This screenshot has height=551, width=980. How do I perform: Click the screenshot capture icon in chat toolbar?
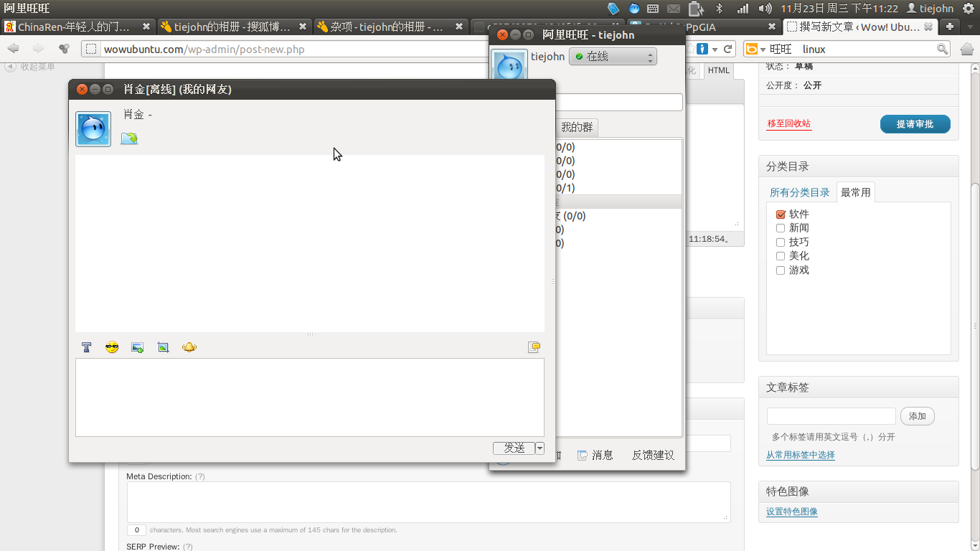[x=164, y=347]
